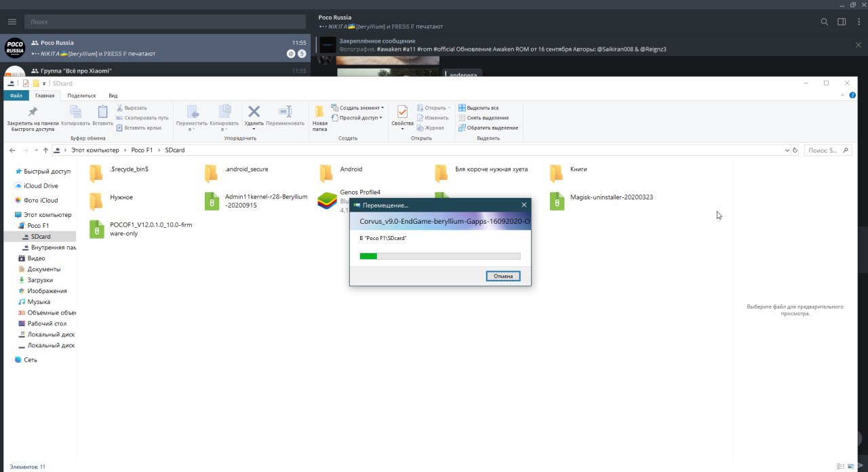Click Properties icon in quick access toolbar
Screen dimensions: 868x472
point(26,83)
